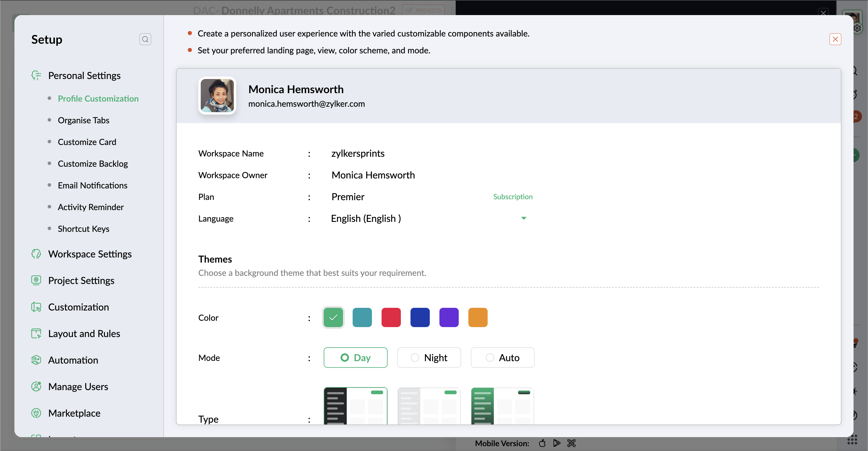Click the Manage Users icon
The height and width of the screenshot is (451, 868).
tap(36, 386)
